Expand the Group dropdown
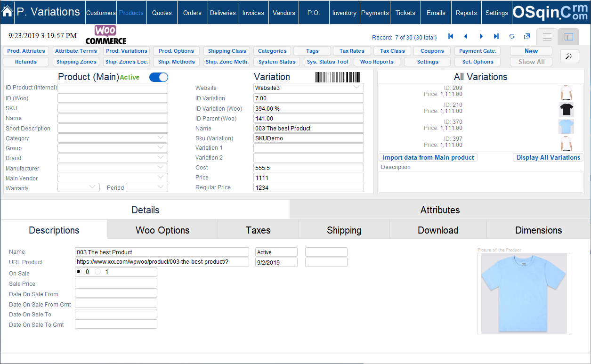591x364 pixels. point(113,148)
